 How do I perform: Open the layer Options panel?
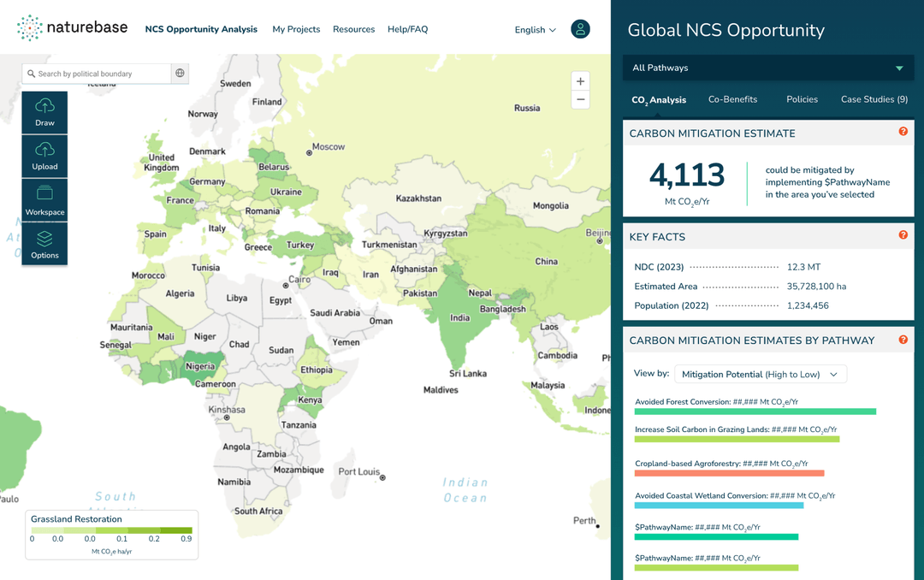44,244
